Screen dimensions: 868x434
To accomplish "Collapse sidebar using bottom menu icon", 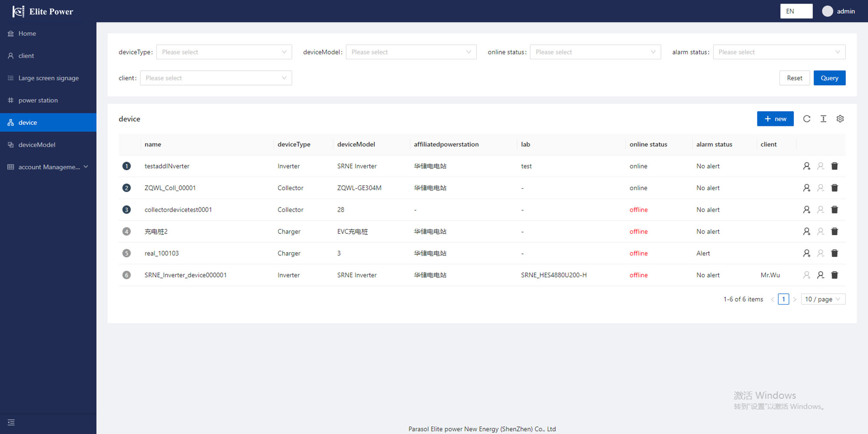I will tap(11, 422).
